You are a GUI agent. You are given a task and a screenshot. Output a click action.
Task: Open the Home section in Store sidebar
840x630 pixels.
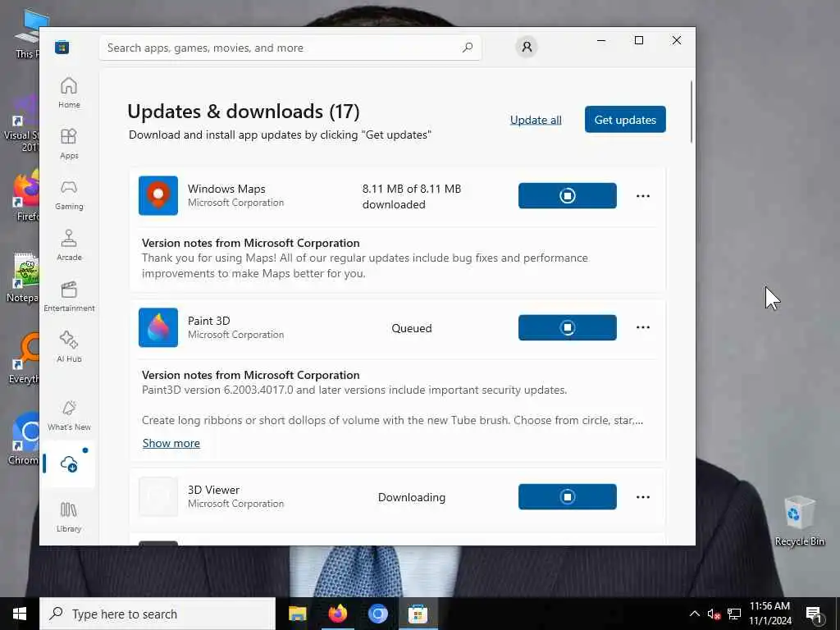[x=69, y=93]
